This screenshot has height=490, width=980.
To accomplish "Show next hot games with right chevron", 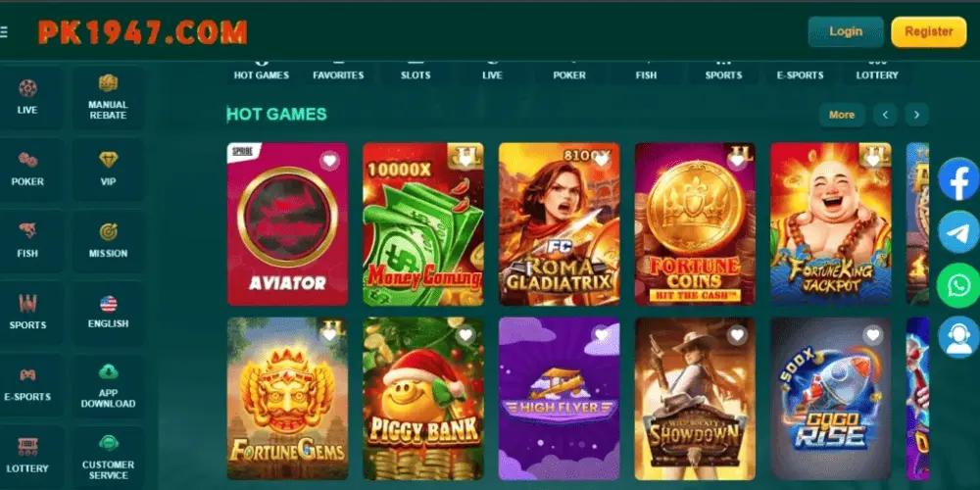I will 917,115.
